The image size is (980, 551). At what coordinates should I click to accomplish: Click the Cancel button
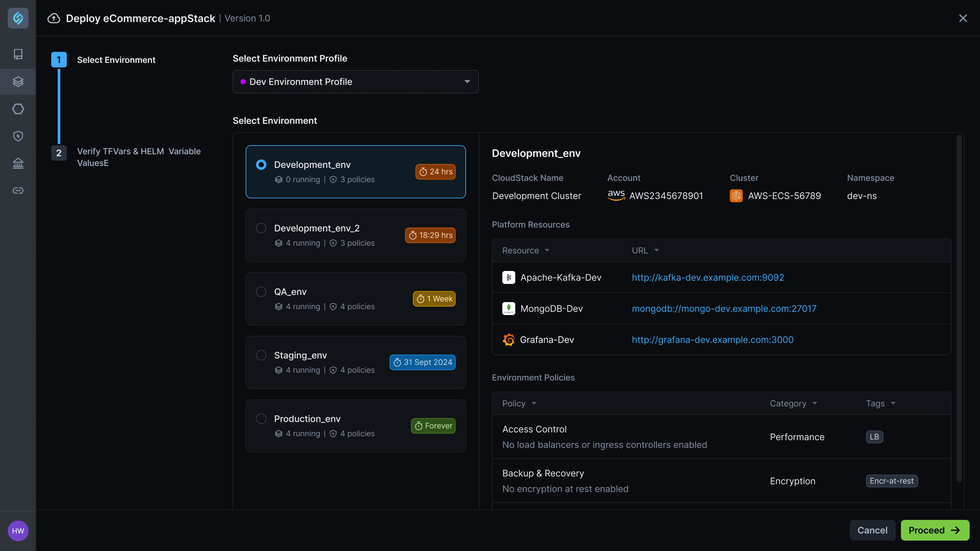[872, 530]
